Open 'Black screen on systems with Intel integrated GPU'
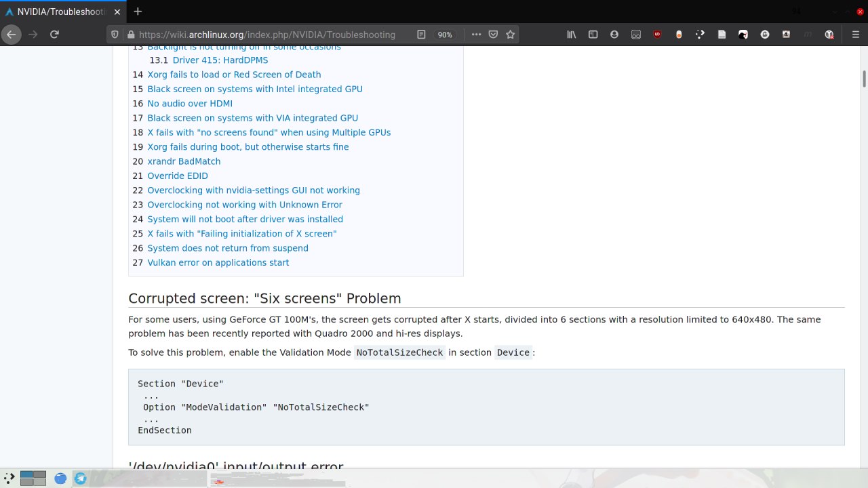The height and width of the screenshot is (488, 868). pos(255,89)
